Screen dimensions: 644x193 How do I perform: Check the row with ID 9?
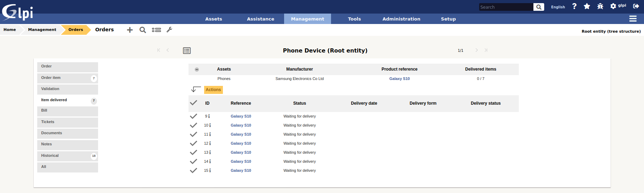point(193,116)
